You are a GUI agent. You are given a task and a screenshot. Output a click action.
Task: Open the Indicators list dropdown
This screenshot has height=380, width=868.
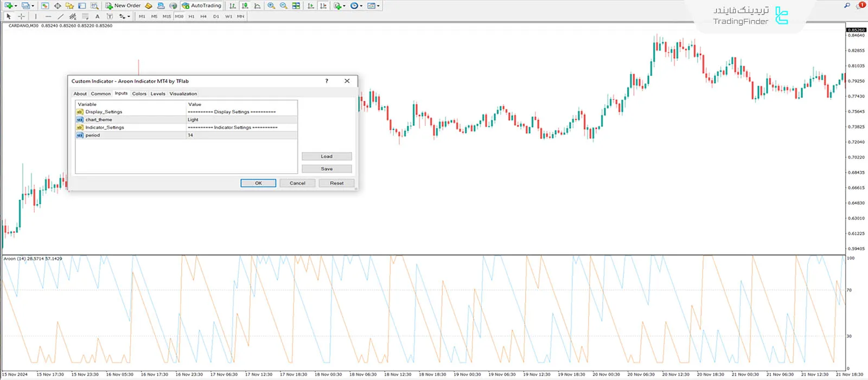339,5
